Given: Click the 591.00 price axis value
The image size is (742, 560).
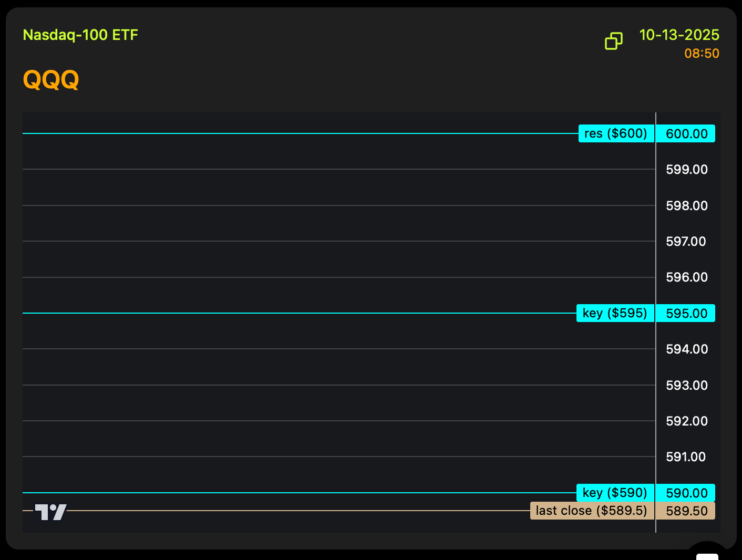Looking at the screenshot, I should (x=686, y=457).
